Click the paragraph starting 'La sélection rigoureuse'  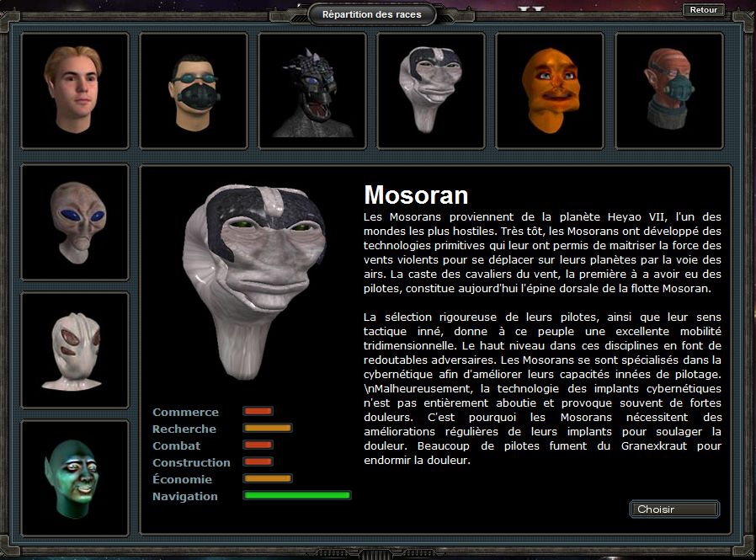coord(542,389)
